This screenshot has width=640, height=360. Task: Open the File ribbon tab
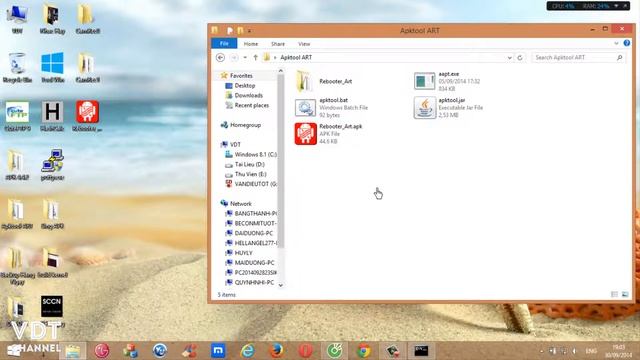click(x=224, y=44)
